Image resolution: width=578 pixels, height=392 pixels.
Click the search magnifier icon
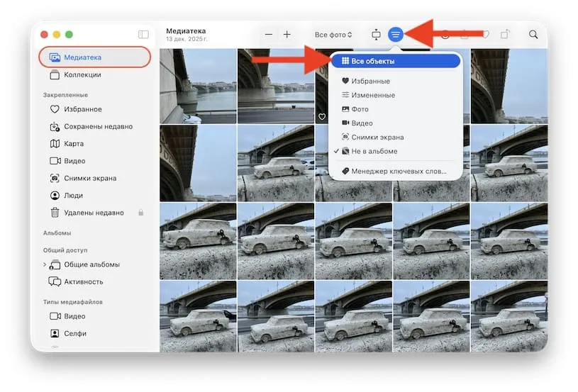[x=533, y=34]
